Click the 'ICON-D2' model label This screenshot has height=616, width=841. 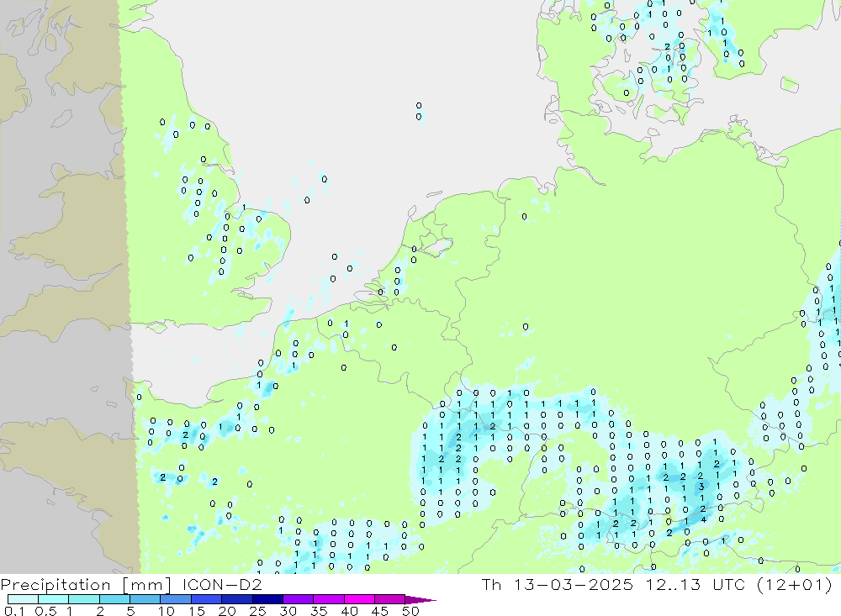coord(222,584)
